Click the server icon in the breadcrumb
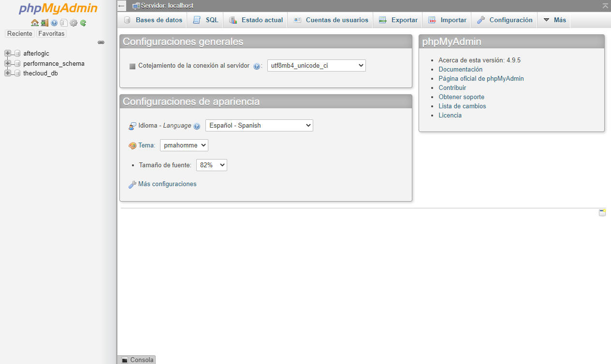 [x=136, y=6]
